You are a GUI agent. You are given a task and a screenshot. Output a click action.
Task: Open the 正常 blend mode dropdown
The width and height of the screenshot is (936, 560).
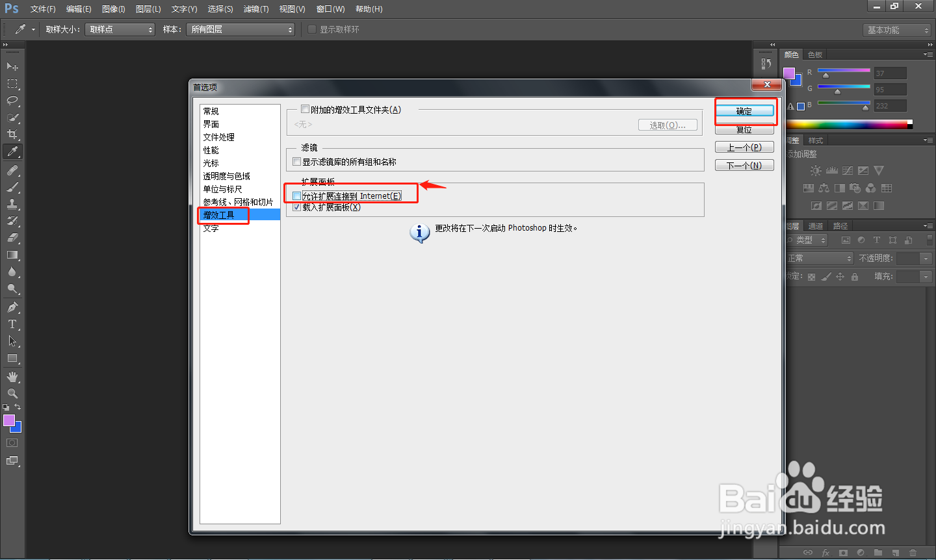819,259
